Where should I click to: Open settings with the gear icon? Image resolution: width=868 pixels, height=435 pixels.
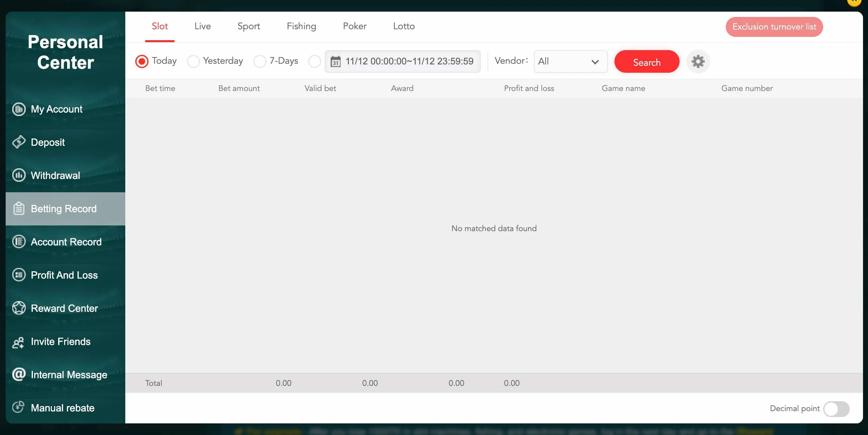coord(698,61)
